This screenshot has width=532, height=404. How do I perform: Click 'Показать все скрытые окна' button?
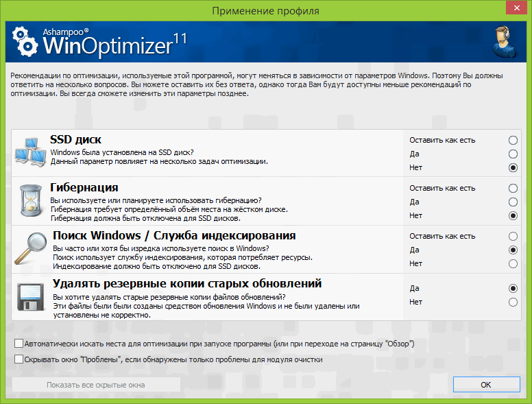click(x=96, y=385)
